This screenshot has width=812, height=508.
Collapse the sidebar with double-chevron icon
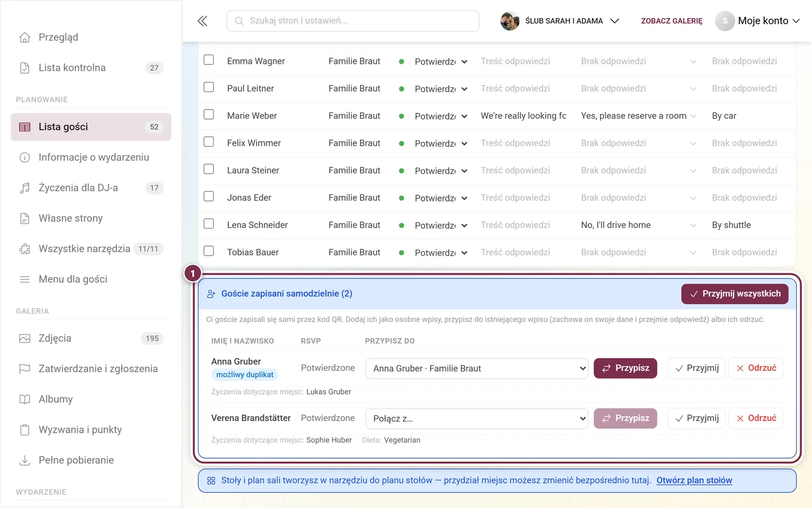[x=202, y=21]
